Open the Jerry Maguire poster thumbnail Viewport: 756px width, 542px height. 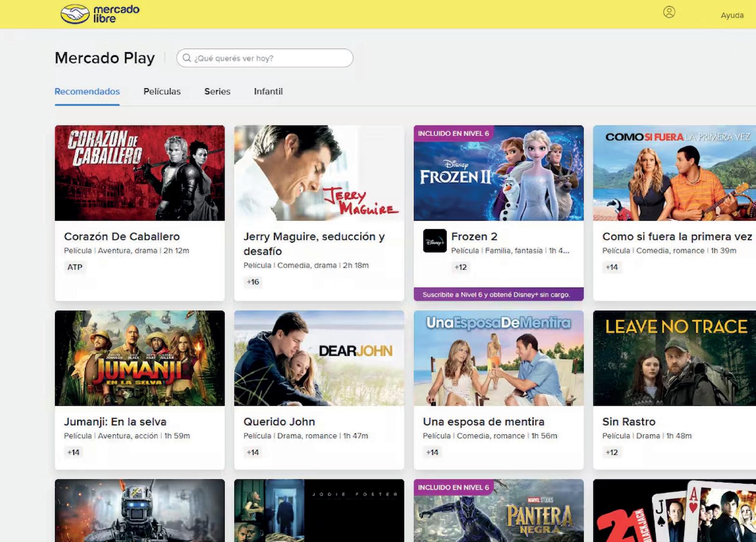click(x=319, y=173)
